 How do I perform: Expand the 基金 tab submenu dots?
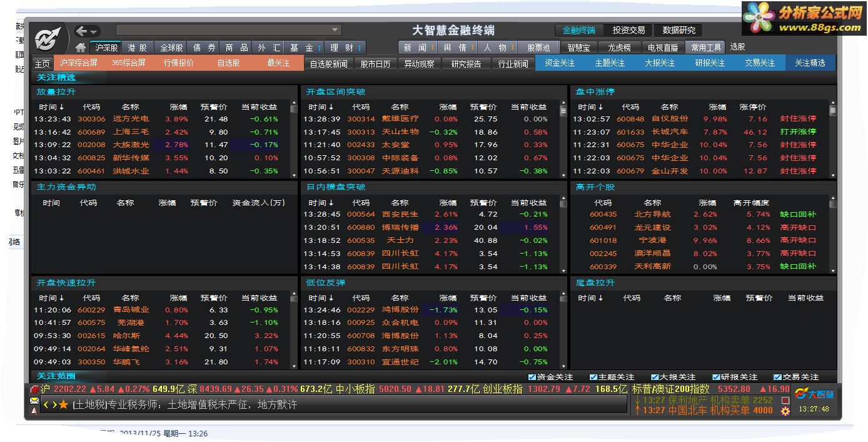pos(319,48)
